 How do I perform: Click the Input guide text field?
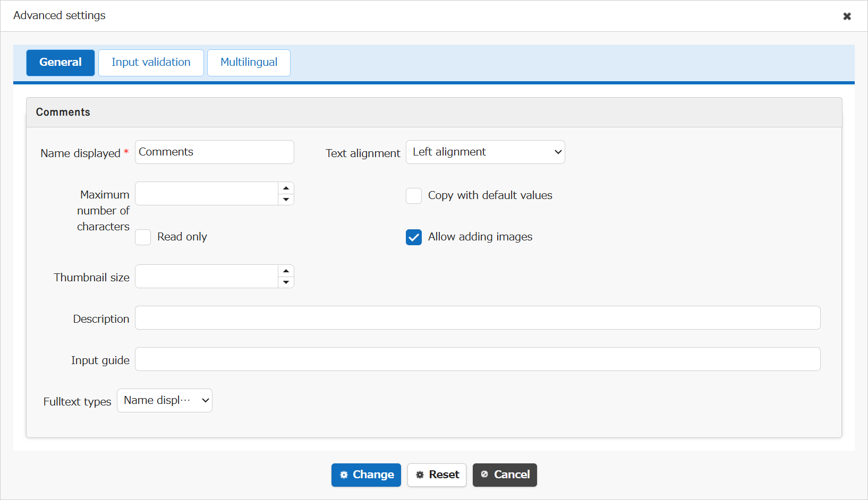(x=478, y=359)
